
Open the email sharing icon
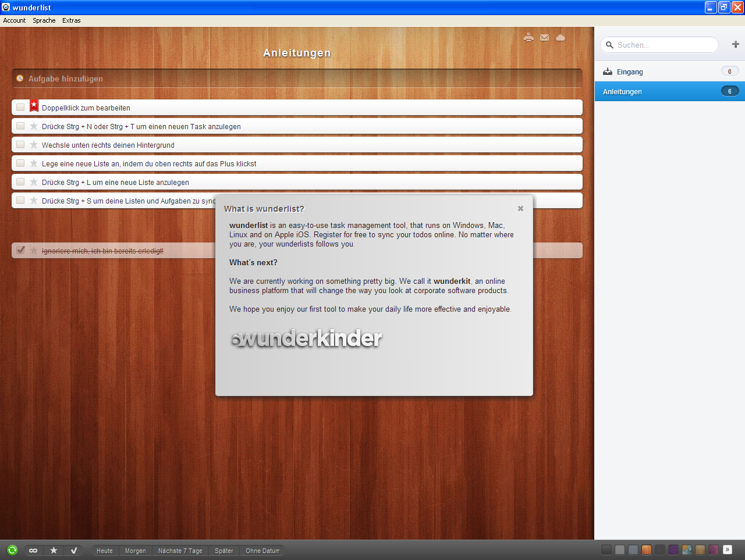pos(544,37)
